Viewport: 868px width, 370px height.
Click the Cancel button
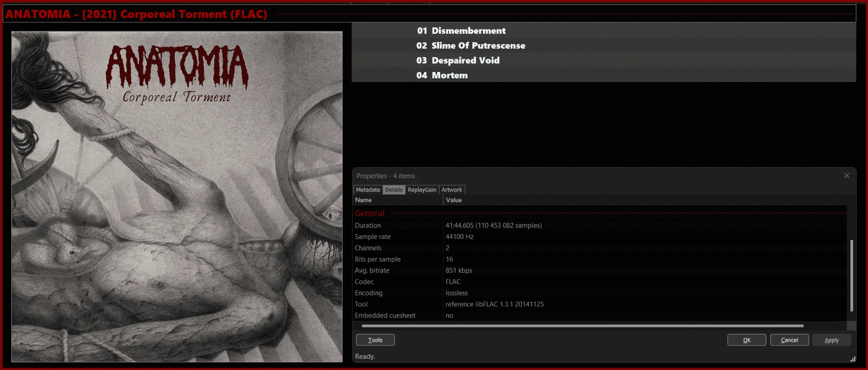tap(789, 340)
